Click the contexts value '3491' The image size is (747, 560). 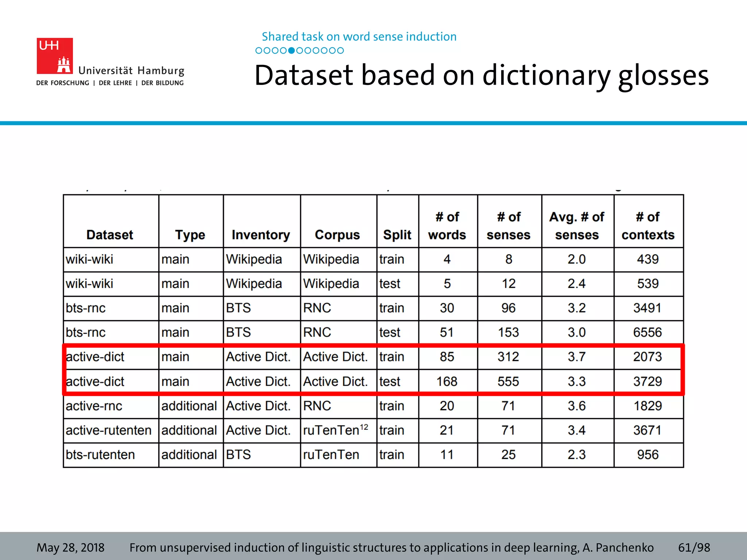click(647, 308)
